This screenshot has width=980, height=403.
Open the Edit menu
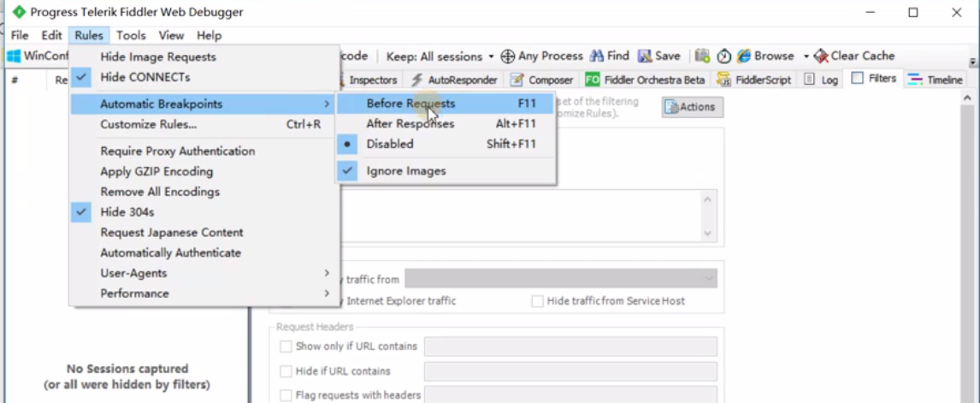(x=52, y=36)
